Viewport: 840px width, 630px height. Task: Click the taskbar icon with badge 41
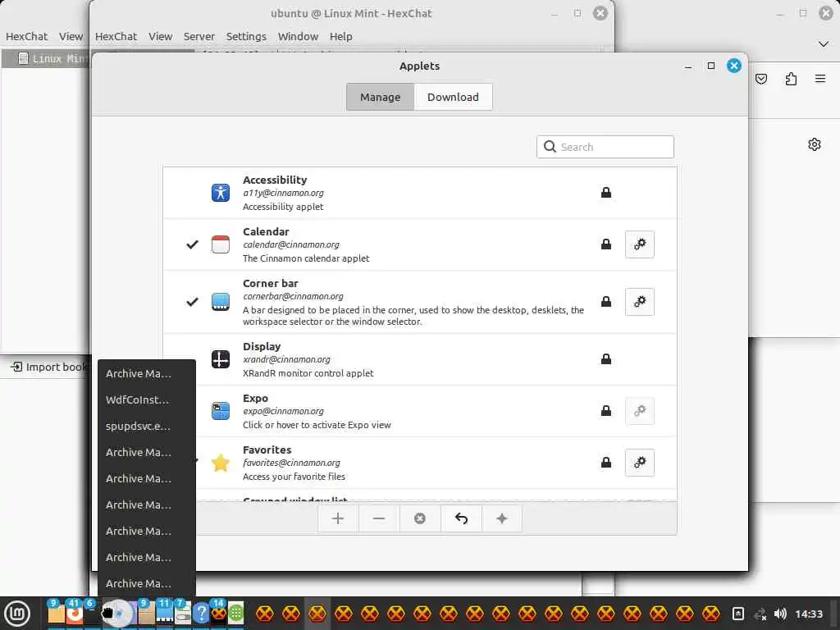pos(74,612)
